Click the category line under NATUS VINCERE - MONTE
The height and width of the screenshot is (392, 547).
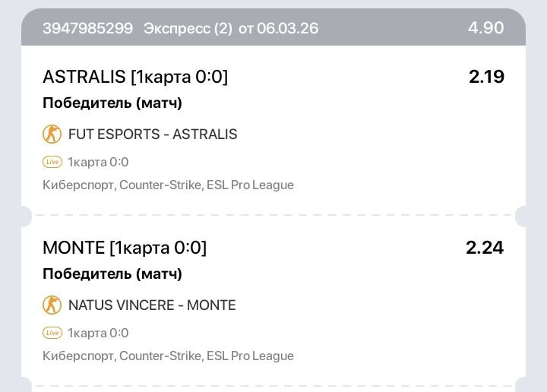pyautogui.click(x=168, y=356)
